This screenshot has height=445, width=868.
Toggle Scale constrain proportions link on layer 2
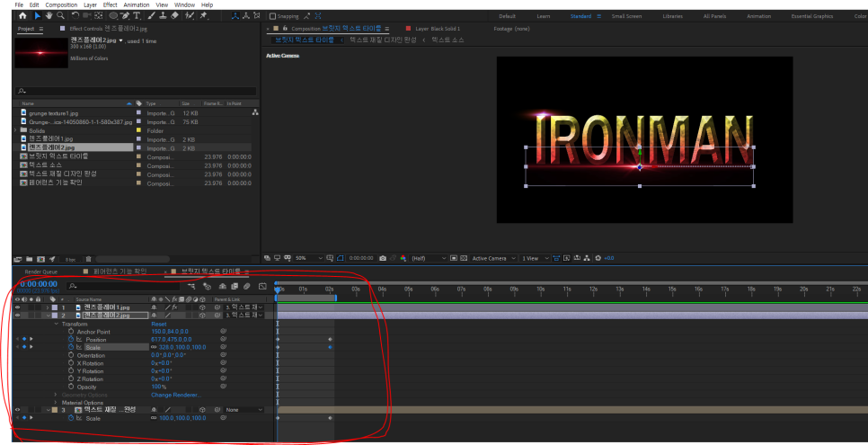coord(154,348)
